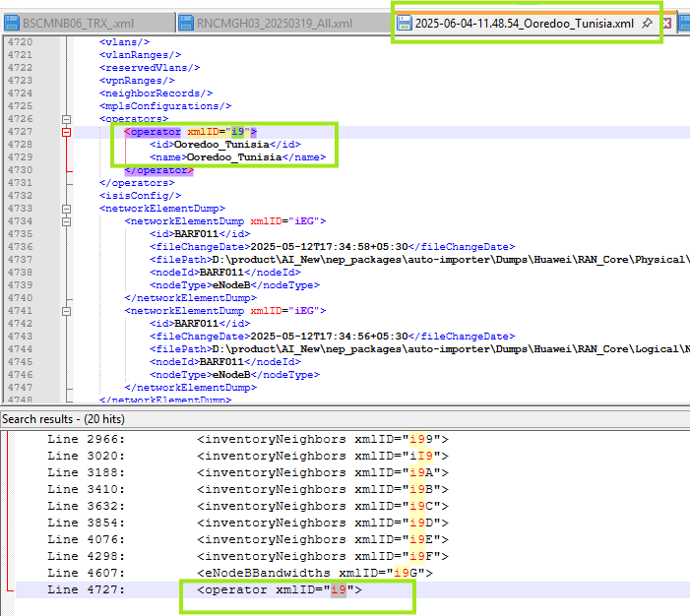This screenshot has width=690, height=616.
Task: Jump to search result Line 2966
Action: [x=87, y=439]
